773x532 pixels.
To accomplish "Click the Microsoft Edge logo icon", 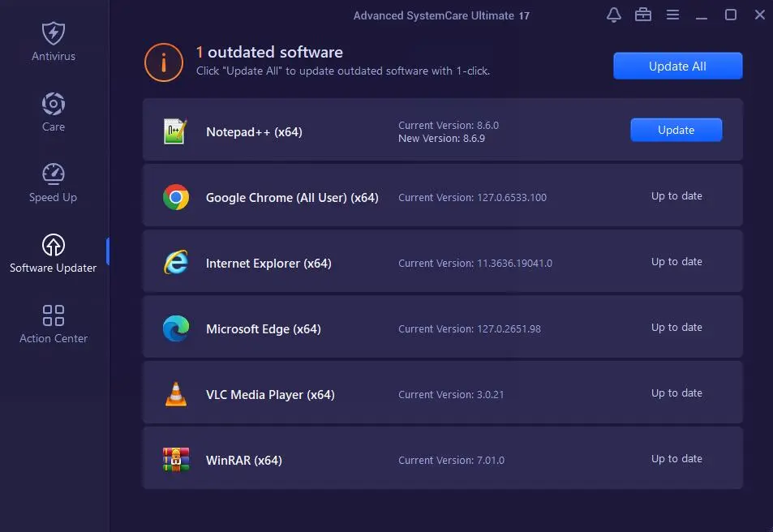I will tap(175, 328).
